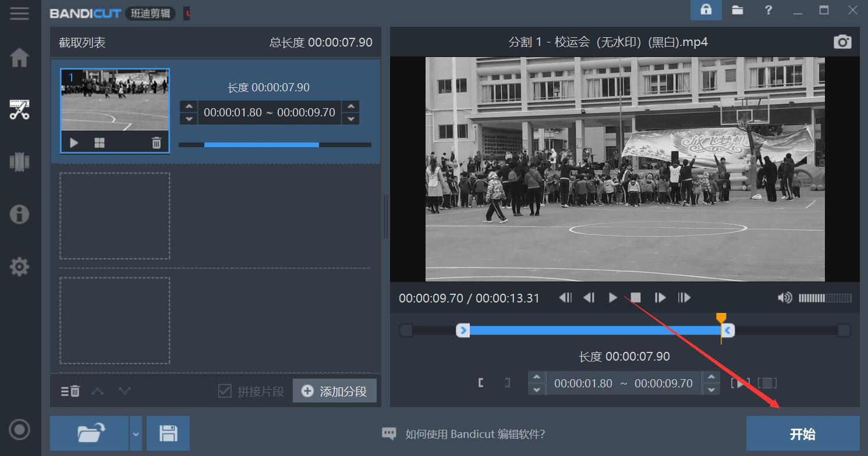The image size is (868, 456).
Task: Take a snapshot with the camera icon
Action: [842, 42]
